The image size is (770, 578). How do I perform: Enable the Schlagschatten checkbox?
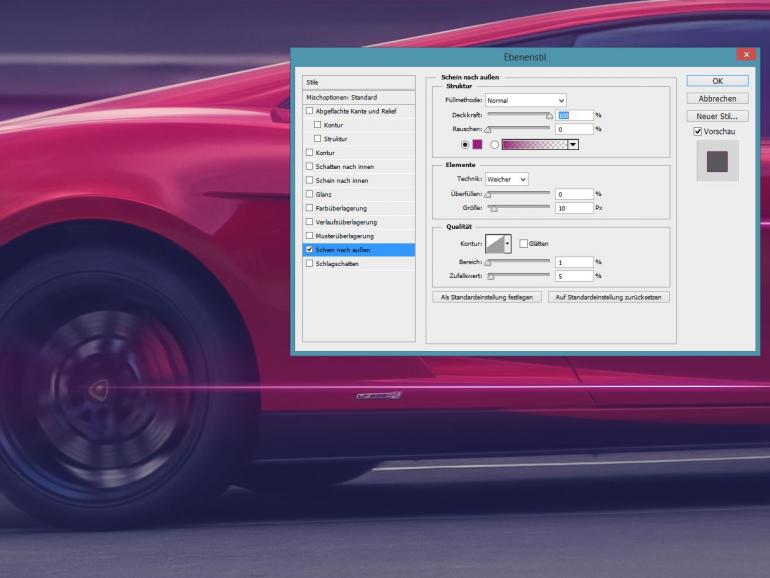pos(310,264)
